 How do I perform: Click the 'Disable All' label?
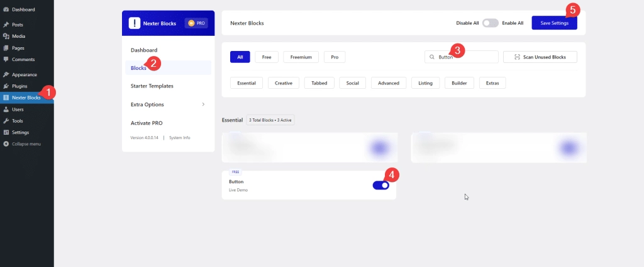467,23
